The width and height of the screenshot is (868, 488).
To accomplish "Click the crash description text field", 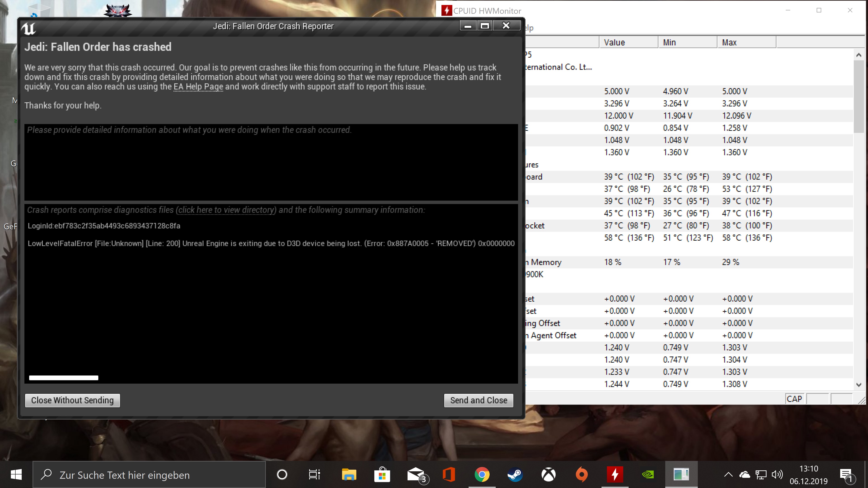I will point(271,162).
